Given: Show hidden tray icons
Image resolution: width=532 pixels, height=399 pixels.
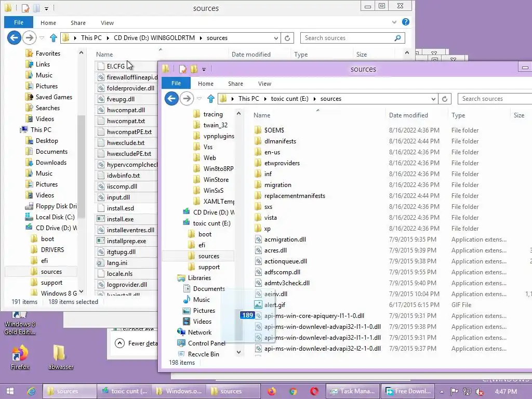Looking at the screenshot, I should coord(442,392).
